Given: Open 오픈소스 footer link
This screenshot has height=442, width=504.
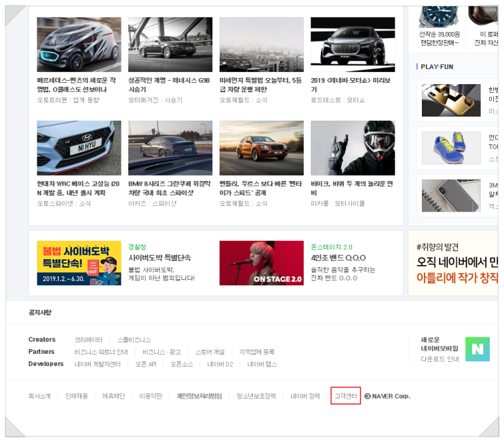Looking at the screenshot, I should click(x=182, y=364).
